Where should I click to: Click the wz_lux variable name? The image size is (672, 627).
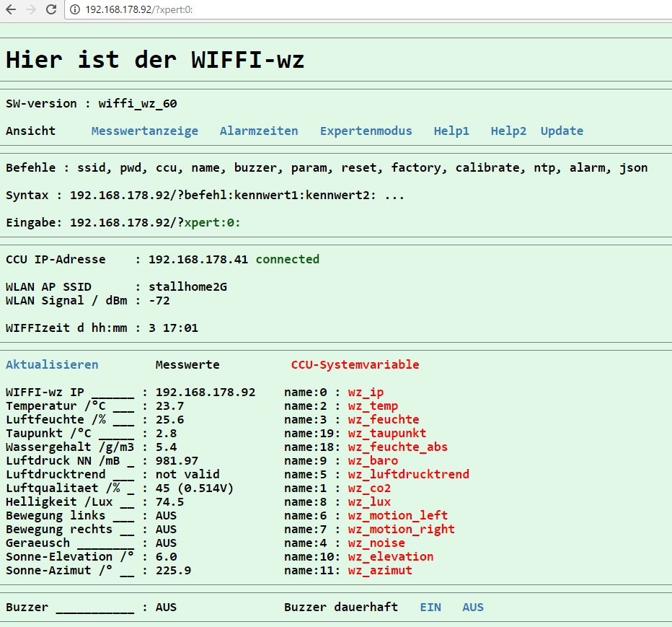[x=369, y=501]
